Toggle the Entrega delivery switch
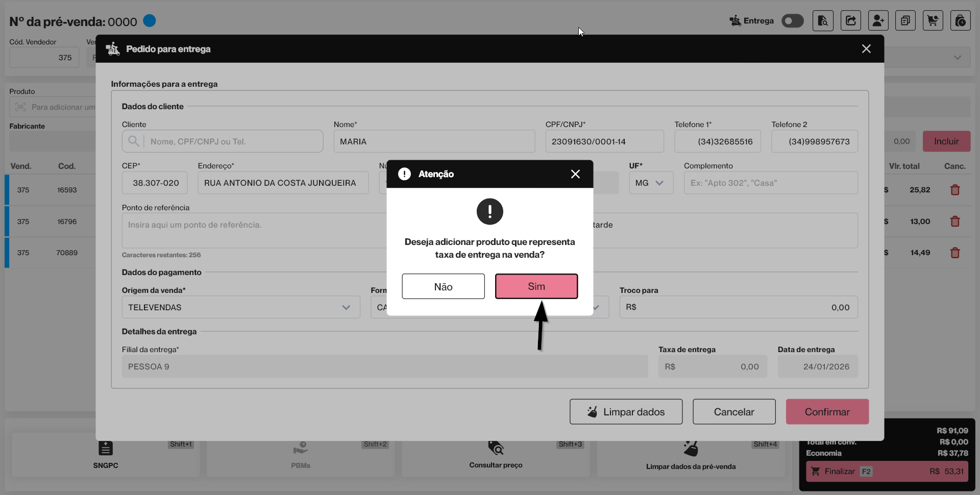Image resolution: width=980 pixels, height=495 pixels. (x=793, y=21)
